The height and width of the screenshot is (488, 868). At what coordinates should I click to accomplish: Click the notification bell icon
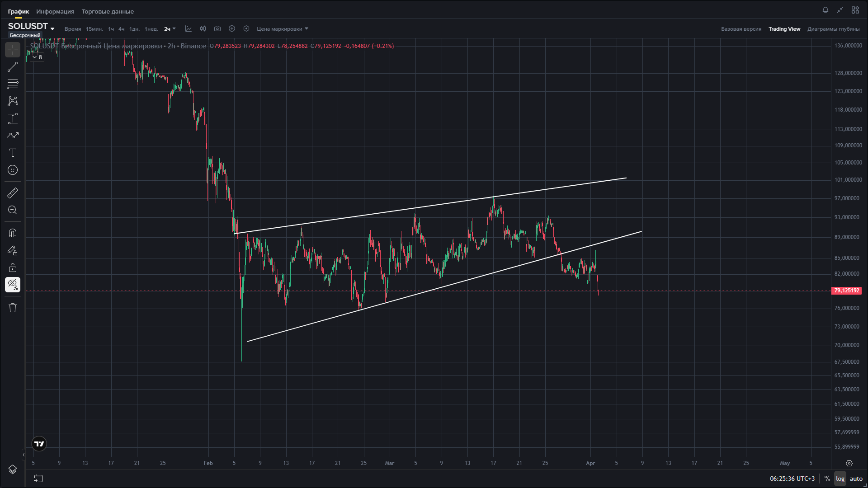[825, 10]
